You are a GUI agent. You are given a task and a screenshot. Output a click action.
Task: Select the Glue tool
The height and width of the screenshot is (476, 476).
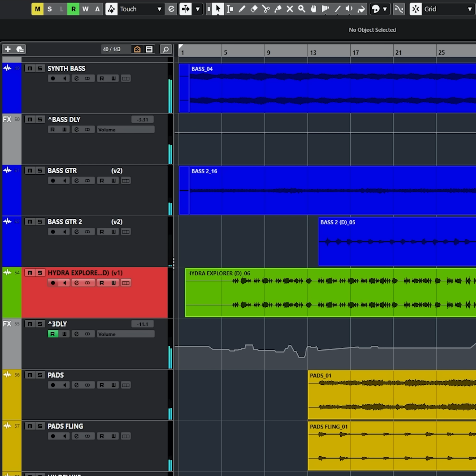tap(278, 9)
